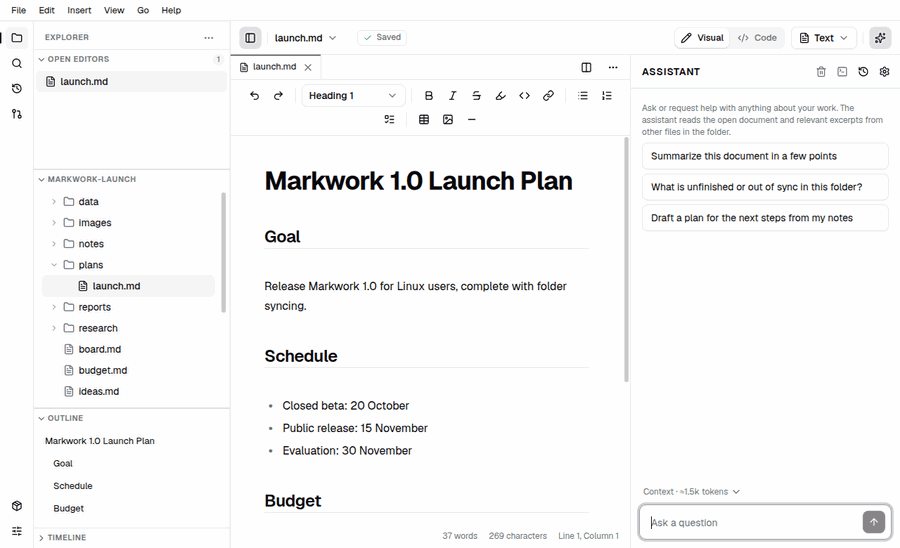Click the Explorer more options ellipsis
900x548 pixels.
[x=208, y=37]
